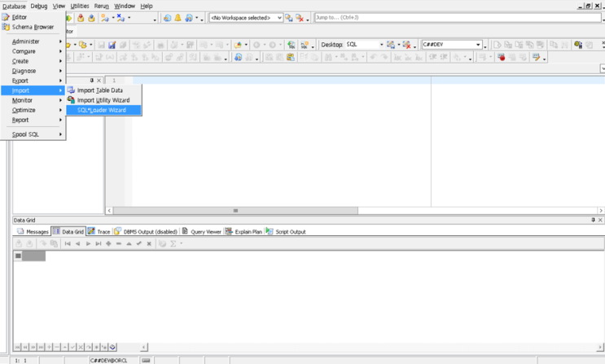Click the new connection icon
This screenshot has width=605, height=364.
point(104,18)
